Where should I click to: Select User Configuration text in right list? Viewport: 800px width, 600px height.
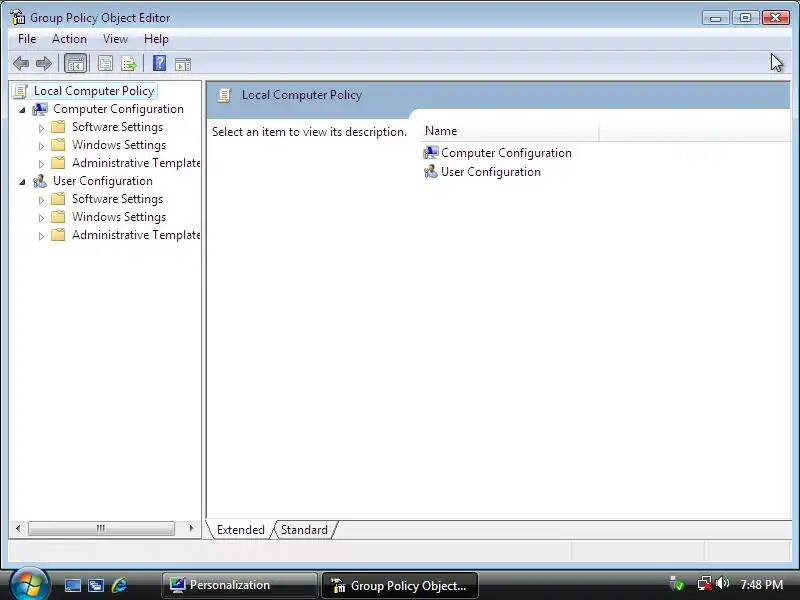coord(491,171)
